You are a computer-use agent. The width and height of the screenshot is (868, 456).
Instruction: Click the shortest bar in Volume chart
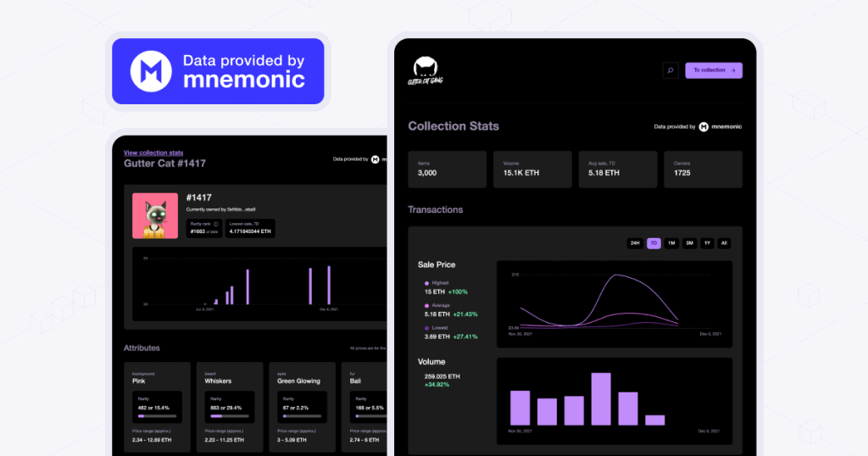(655, 420)
